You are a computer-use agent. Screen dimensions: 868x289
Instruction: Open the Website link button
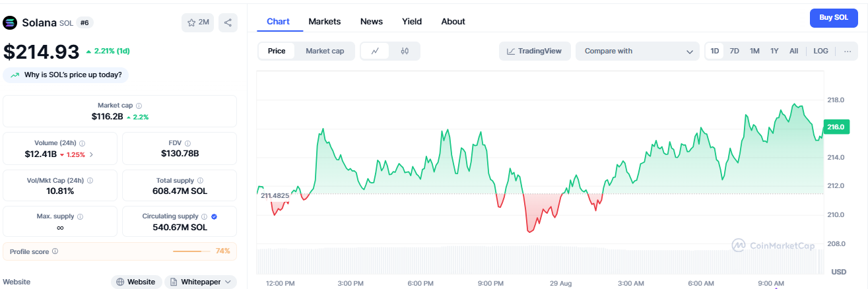(x=136, y=282)
